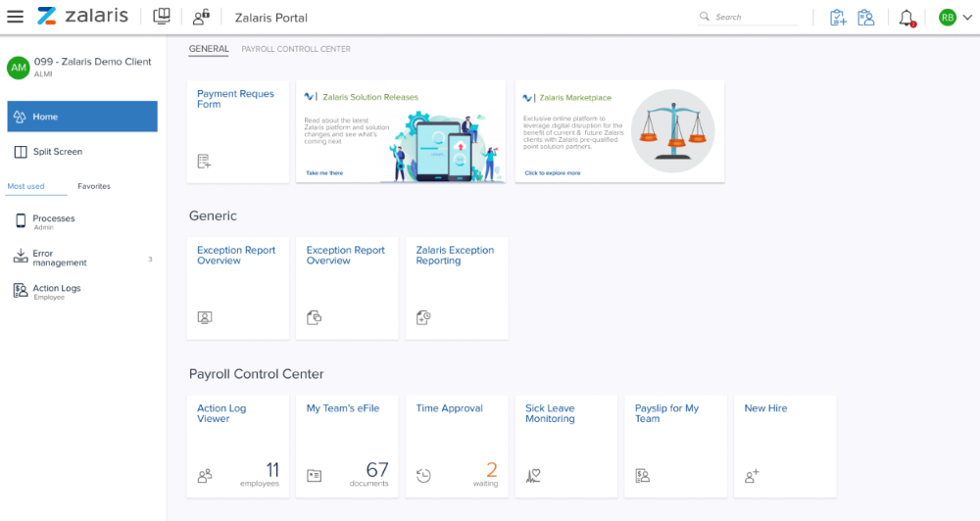The width and height of the screenshot is (980, 521).
Task: Click the Zalaris Exception Reporting clock-document icon
Action: point(423,317)
